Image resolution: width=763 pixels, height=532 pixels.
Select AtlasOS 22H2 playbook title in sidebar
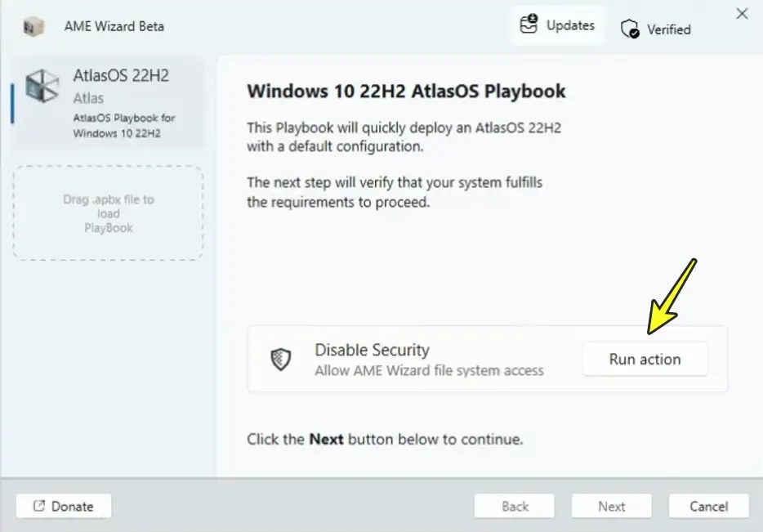[121, 76]
